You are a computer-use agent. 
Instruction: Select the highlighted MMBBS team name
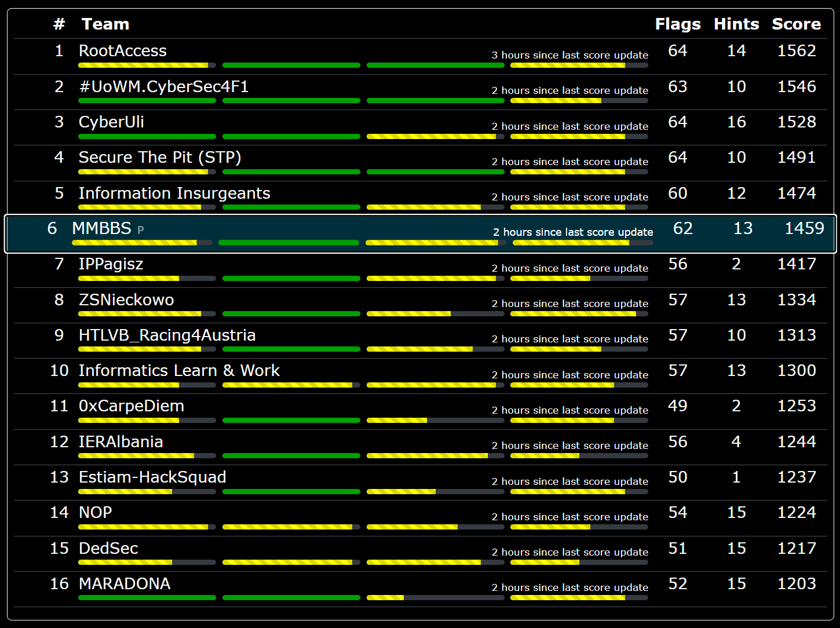tap(102, 228)
